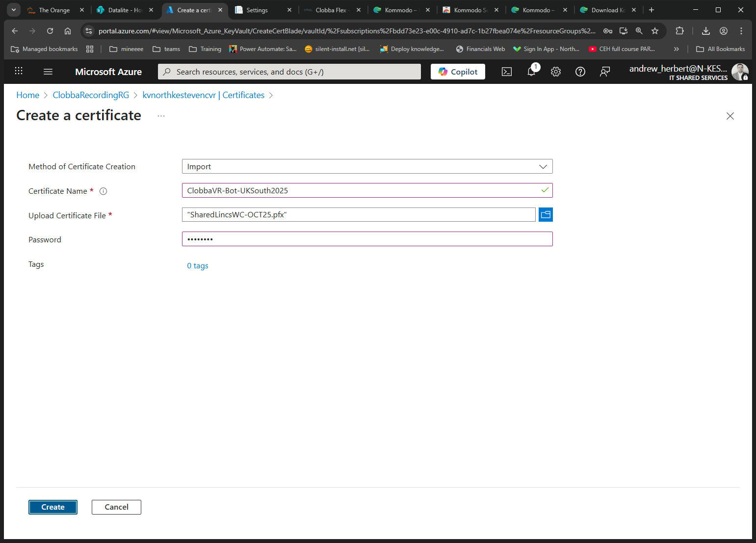Click the Azure search resources box
756x543 pixels.
click(x=289, y=72)
